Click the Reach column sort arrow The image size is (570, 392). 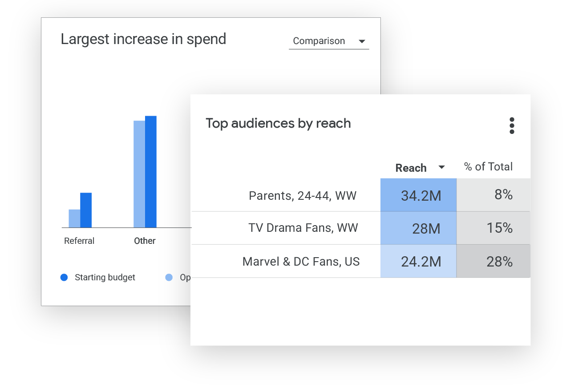[441, 167]
